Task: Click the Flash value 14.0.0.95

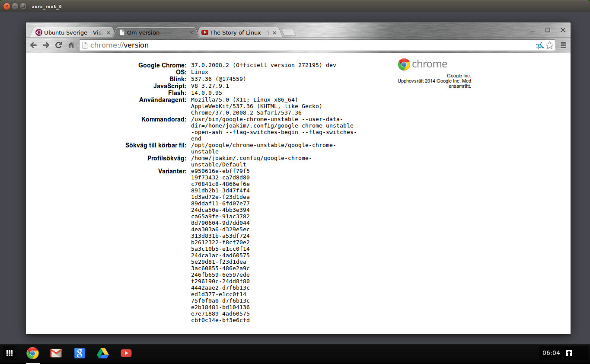Action: pos(207,93)
